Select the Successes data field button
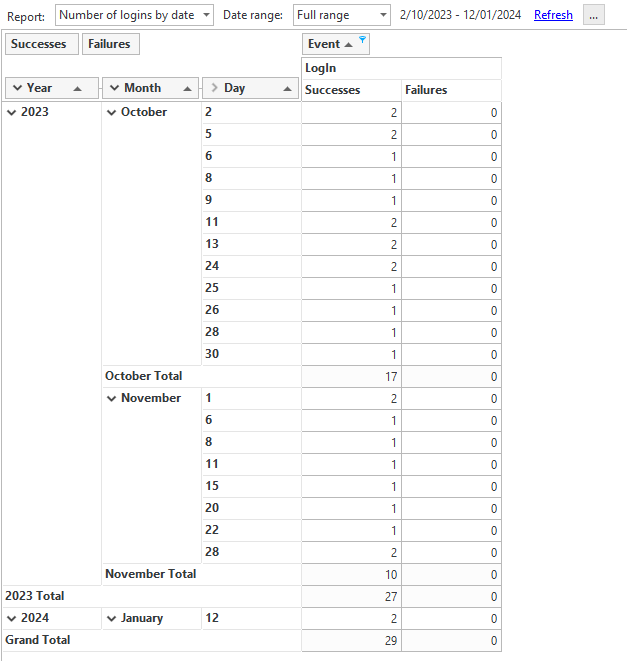 tap(39, 44)
